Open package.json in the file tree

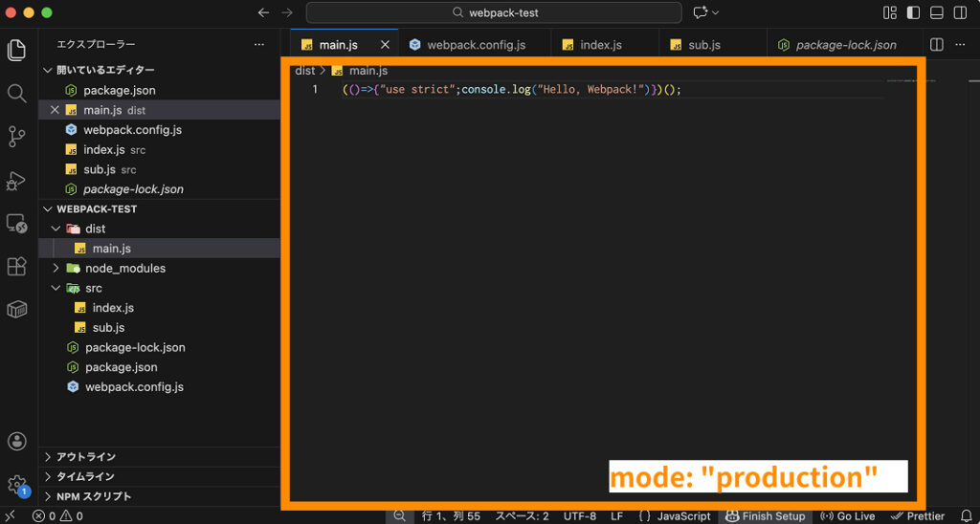tap(121, 367)
